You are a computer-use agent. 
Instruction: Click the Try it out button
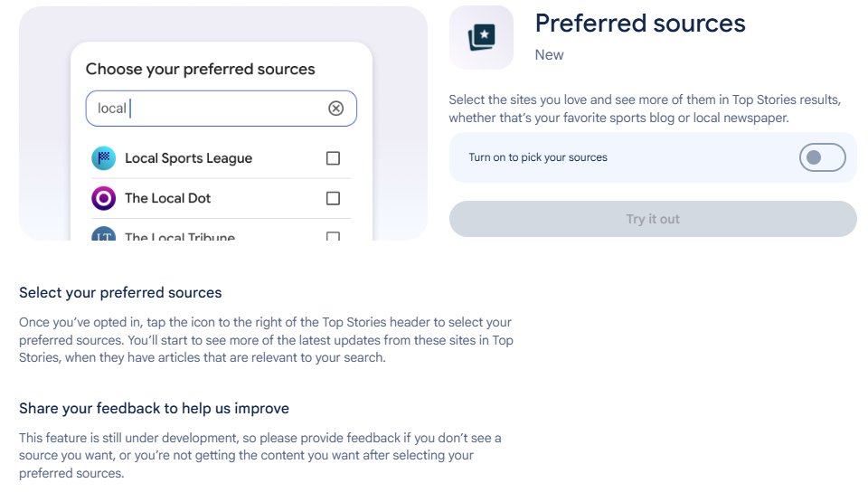(653, 219)
